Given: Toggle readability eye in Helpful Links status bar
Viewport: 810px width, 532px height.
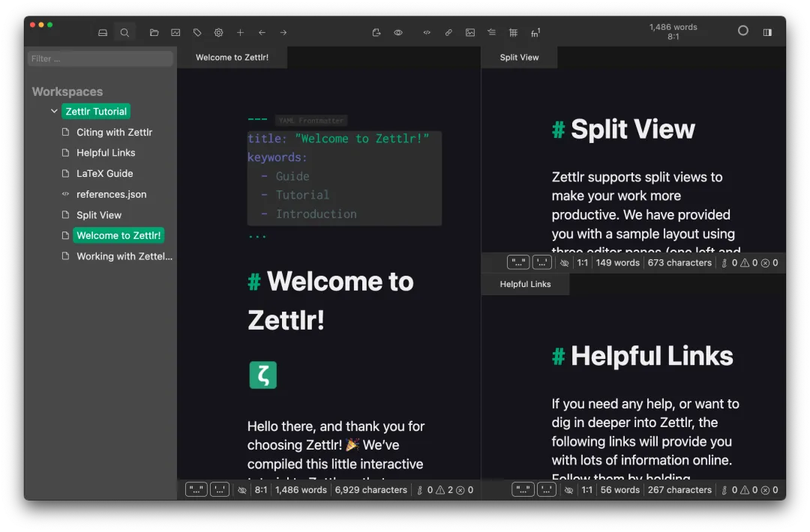Looking at the screenshot, I should [x=568, y=490].
